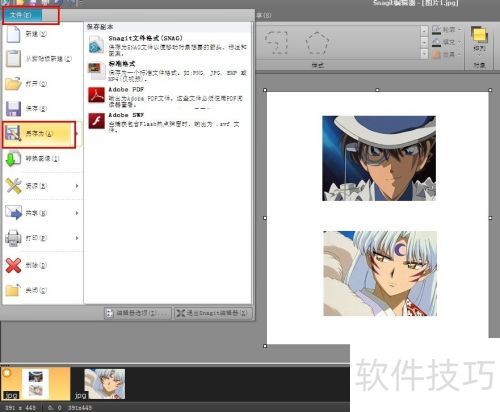Viewport: 500px width, 412px height.
Task: Click the right-middle canvas selection handle
Action: tap(490, 218)
